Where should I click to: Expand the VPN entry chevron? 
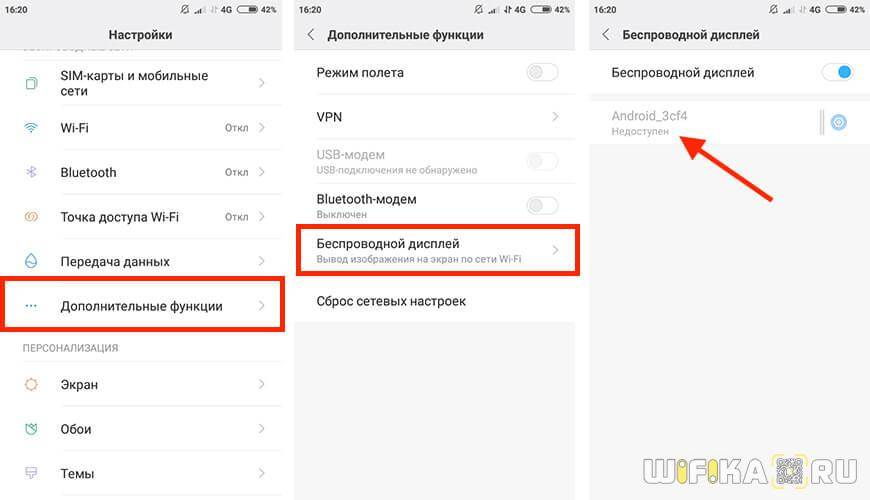click(x=555, y=117)
